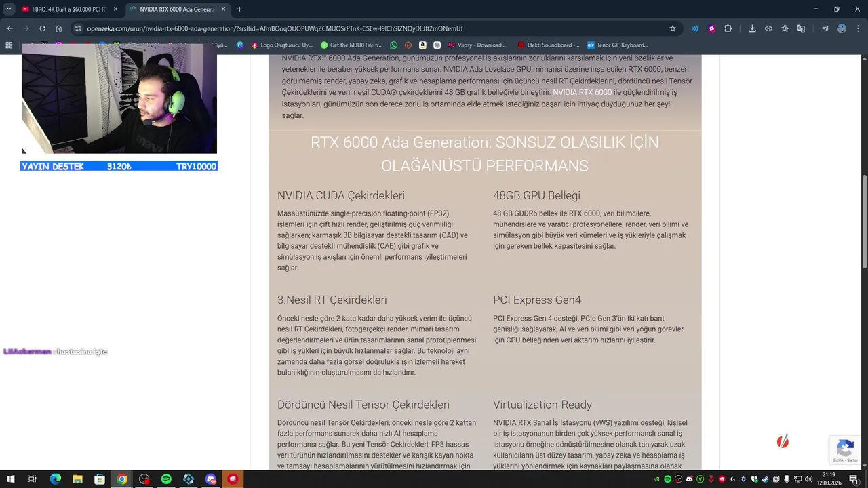
Task: Open the red app on the taskbar
Action: point(233,479)
